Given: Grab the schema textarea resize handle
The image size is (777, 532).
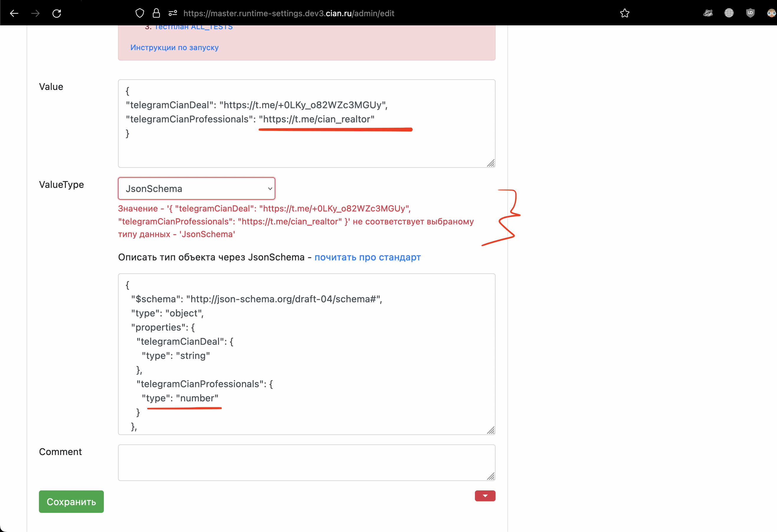Looking at the screenshot, I should coord(491,431).
